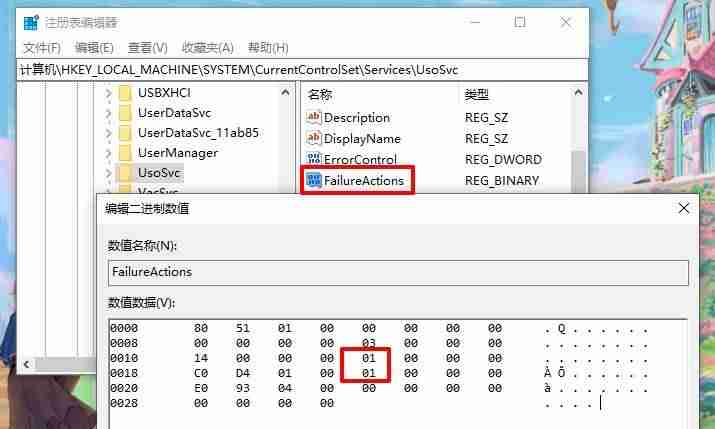
Task: Click byte 01 in row 0010 fifth column
Action: [x=368, y=358]
